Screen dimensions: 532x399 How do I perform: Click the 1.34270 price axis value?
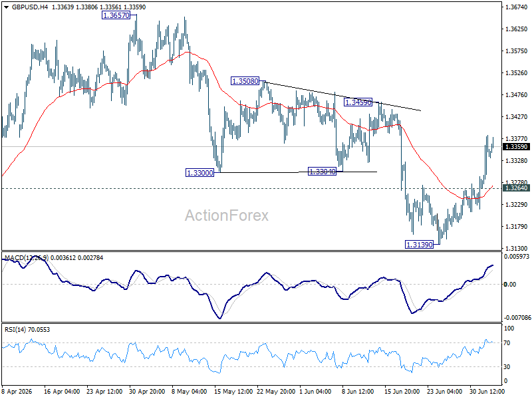tap(517, 117)
